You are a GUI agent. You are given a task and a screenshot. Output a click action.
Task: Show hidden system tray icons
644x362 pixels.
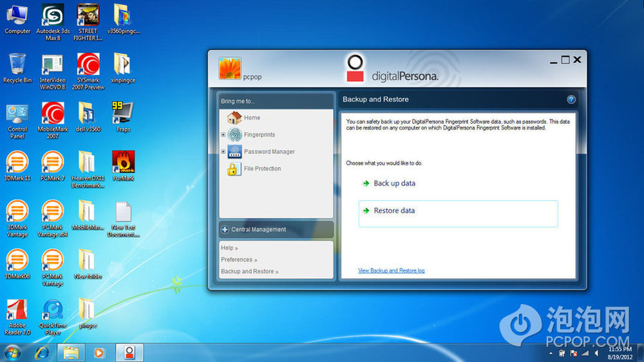click(x=551, y=354)
